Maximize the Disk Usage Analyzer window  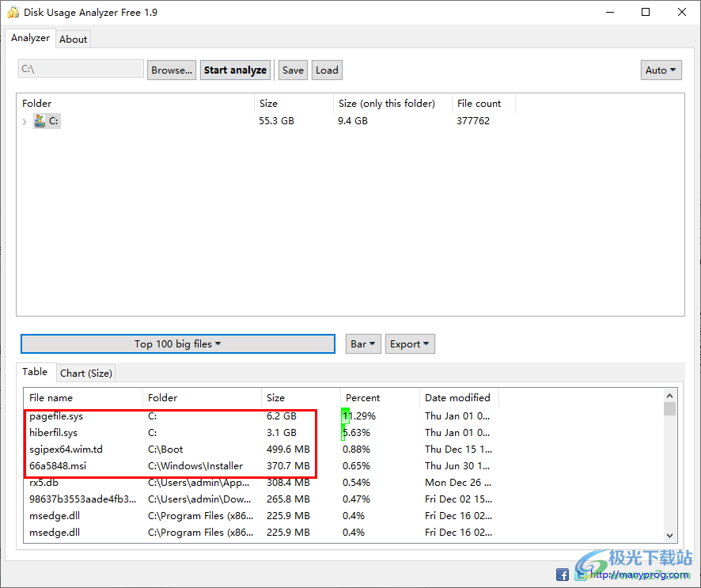pos(646,12)
